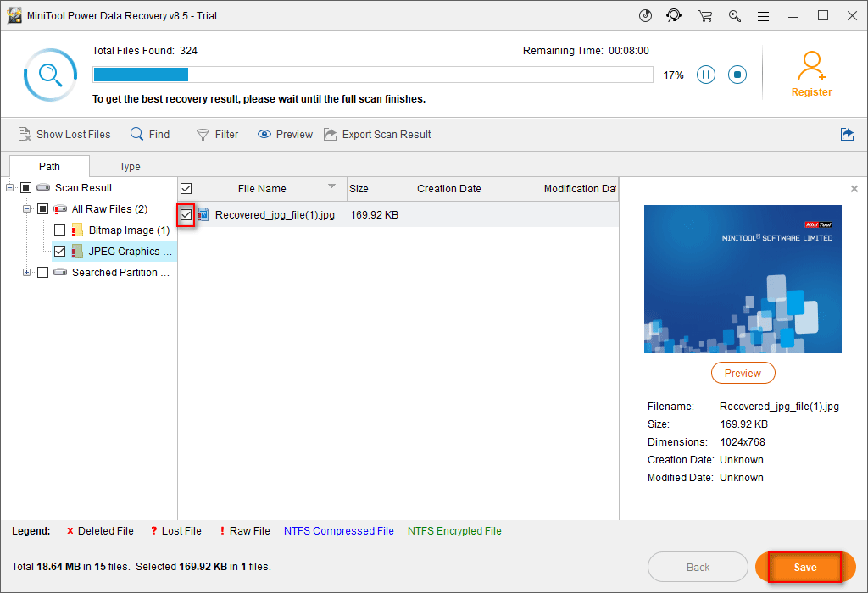Collapse the All Raw Files node

(26, 209)
